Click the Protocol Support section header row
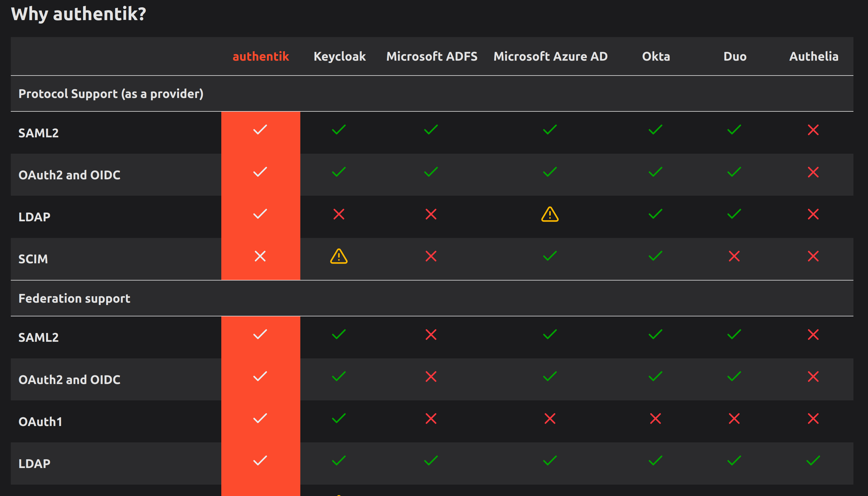The image size is (868, 496). click(x=111, y=93)
